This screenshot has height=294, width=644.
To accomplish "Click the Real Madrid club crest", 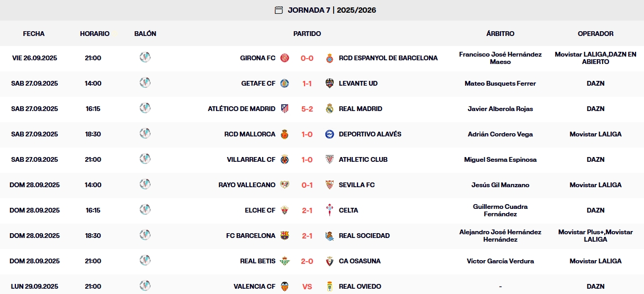I will pos(329,109).
